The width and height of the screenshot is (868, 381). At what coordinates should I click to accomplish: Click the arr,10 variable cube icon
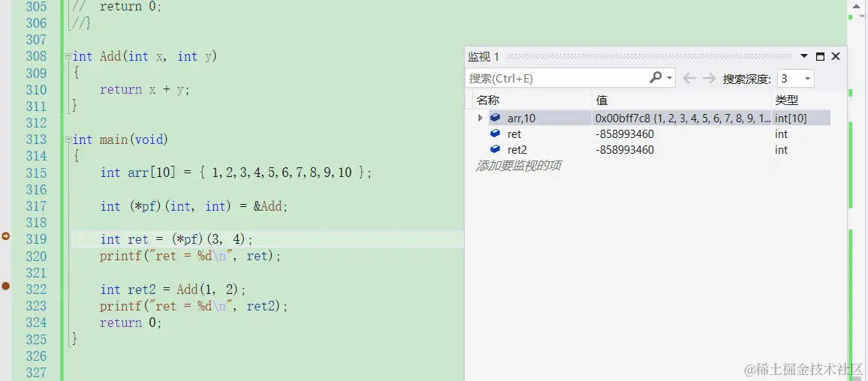pyautogui.click(x=496, y=117)
